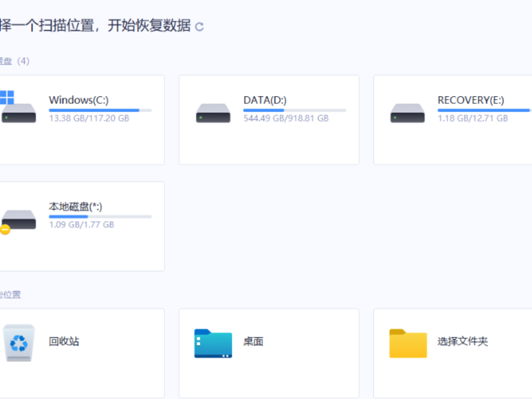The image size is (532, 399).
Task: Click the 桌面 label
Action: [253, 342]
